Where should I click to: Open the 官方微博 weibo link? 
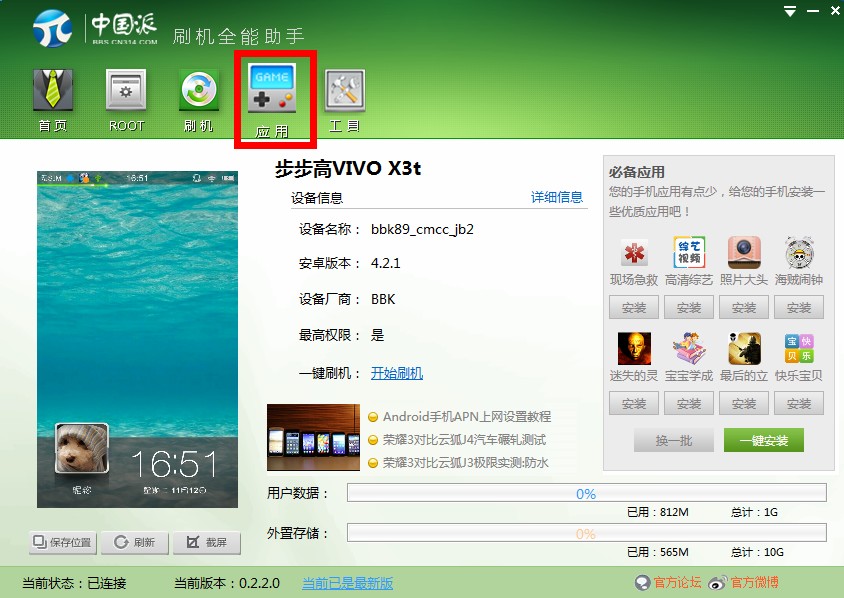(x=754, y=582)
